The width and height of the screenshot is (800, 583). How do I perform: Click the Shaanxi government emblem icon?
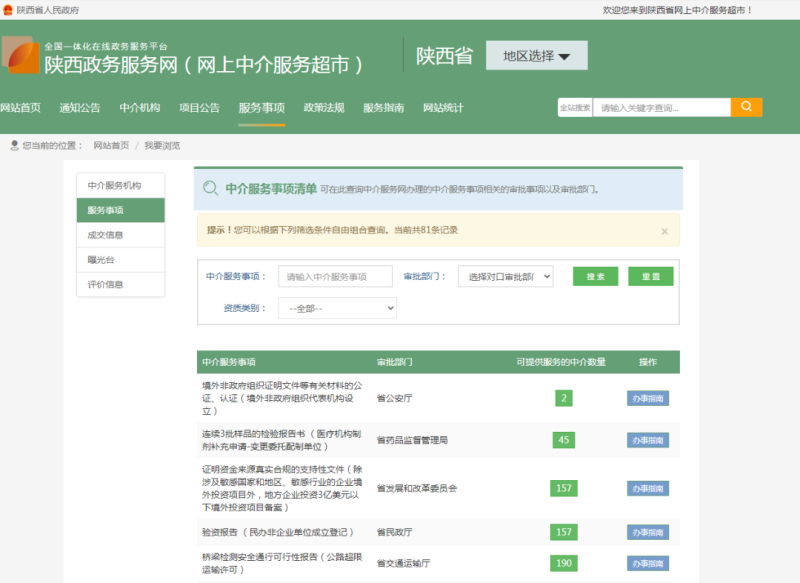pyautogui.click(x=8, y=9)
